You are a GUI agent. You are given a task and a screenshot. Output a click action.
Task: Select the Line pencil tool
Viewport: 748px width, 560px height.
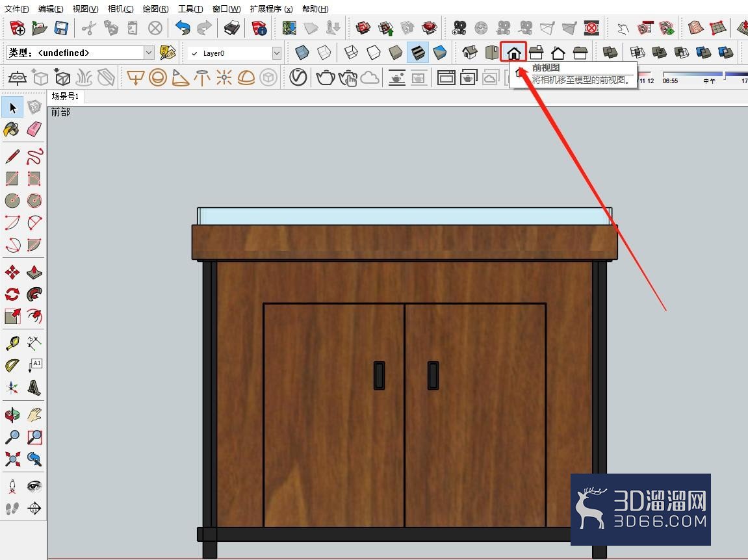point(12,157)
